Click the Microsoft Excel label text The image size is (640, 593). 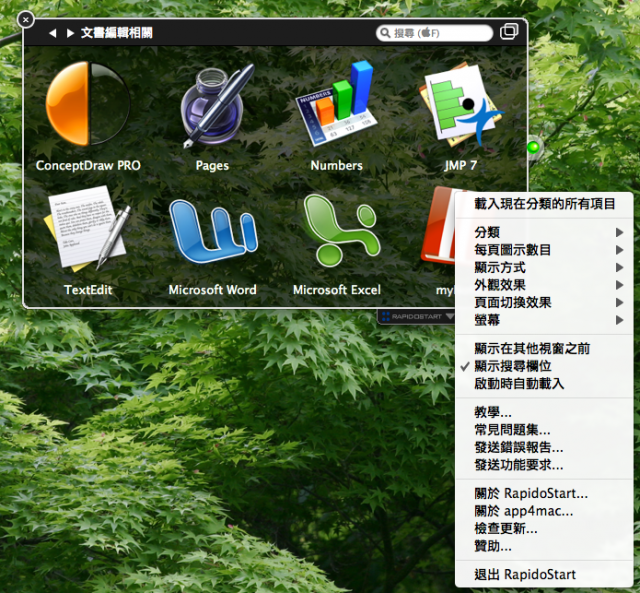coord(337,290)
